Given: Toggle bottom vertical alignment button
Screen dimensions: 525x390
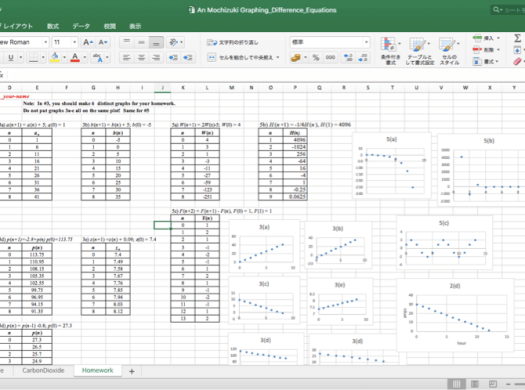Looking at the screenshot, I should click(x=156, y=42).
